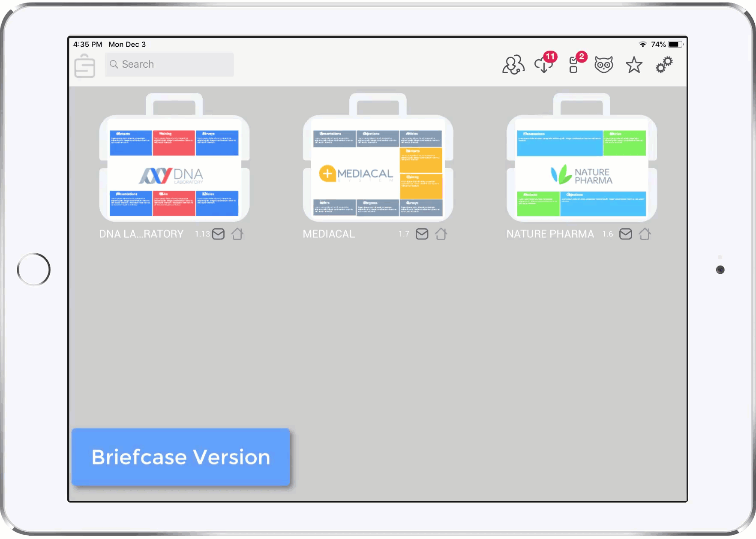Tap the mail icon for MEDIACAL
This screenshot has height=539, width=756.
[422, 234]
